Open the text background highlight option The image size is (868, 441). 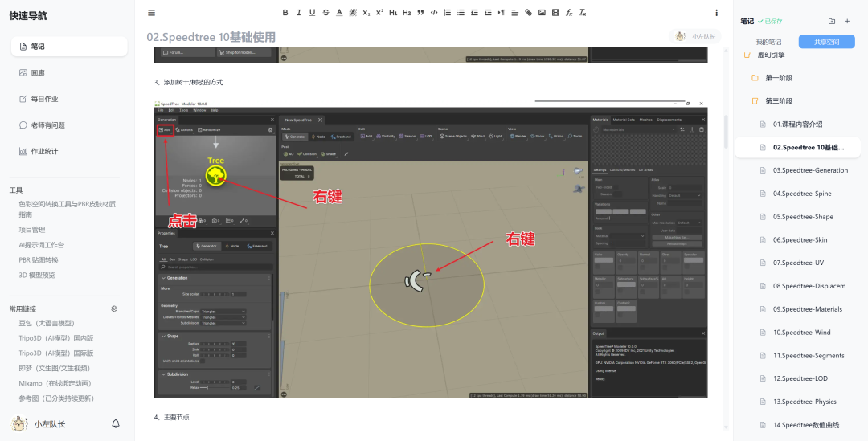[x=353, y=13]
